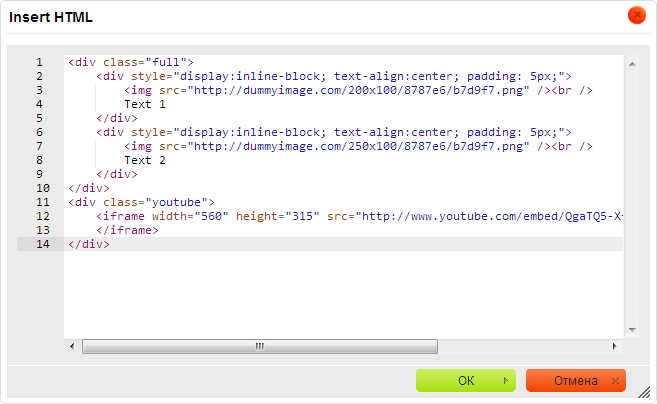
Task: Click line number 14 in the gutter
Action: coord(42,244)
